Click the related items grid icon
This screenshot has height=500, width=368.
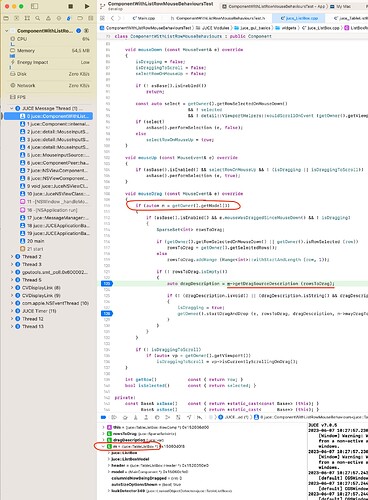[x=103, y=18]
